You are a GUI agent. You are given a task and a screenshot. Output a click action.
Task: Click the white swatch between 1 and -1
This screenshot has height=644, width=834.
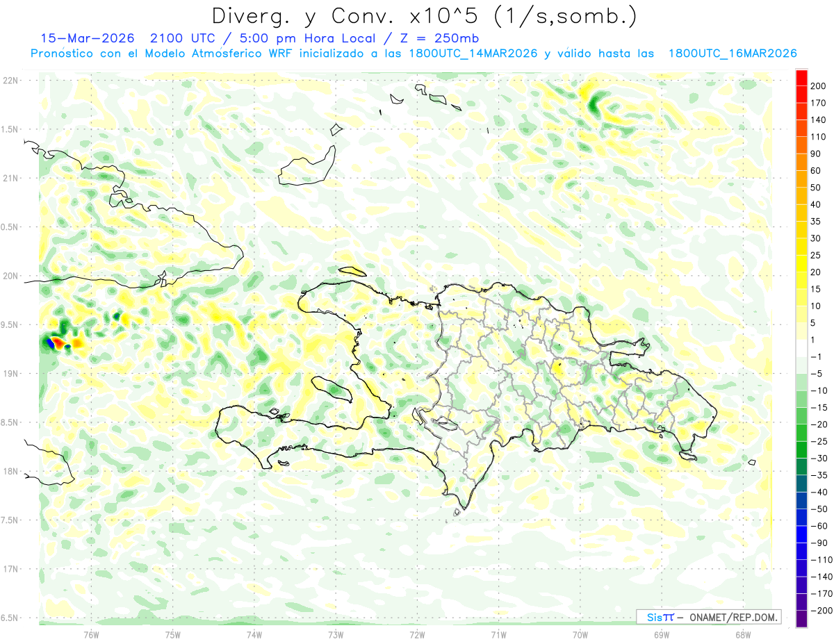(x=801, y=349)
